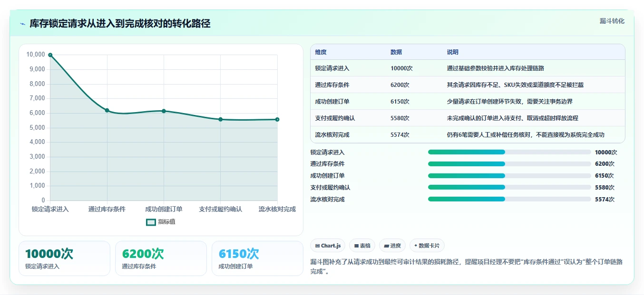Click the y-axis label 1,000
Viewport: 644px width, 295px height.
37,186
